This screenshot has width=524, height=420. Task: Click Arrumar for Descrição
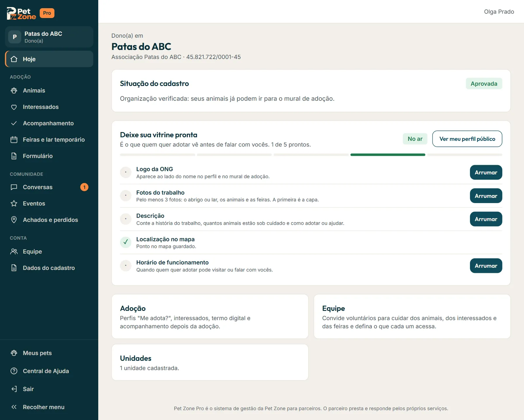pyautogui.click(x=486, y=219)
